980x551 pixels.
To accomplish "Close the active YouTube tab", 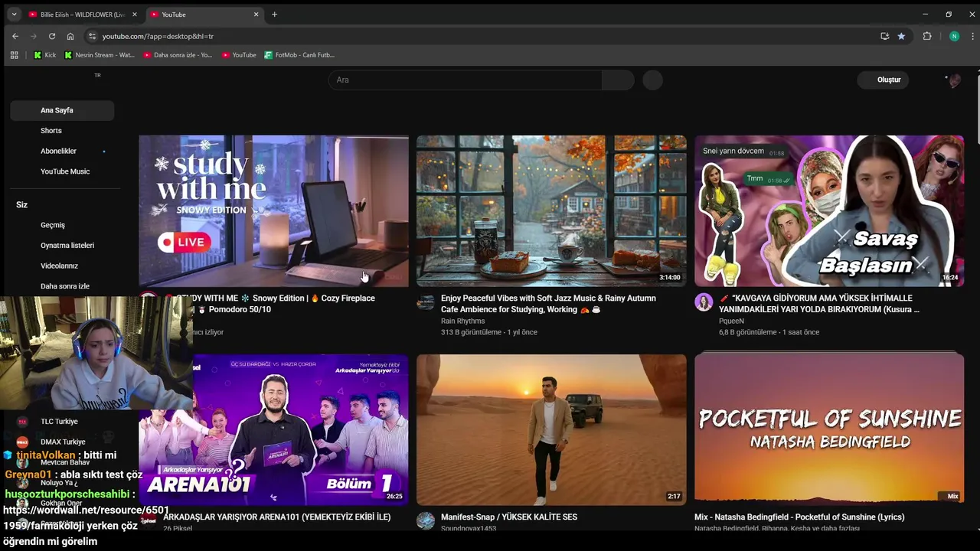I will click(256, 15).
